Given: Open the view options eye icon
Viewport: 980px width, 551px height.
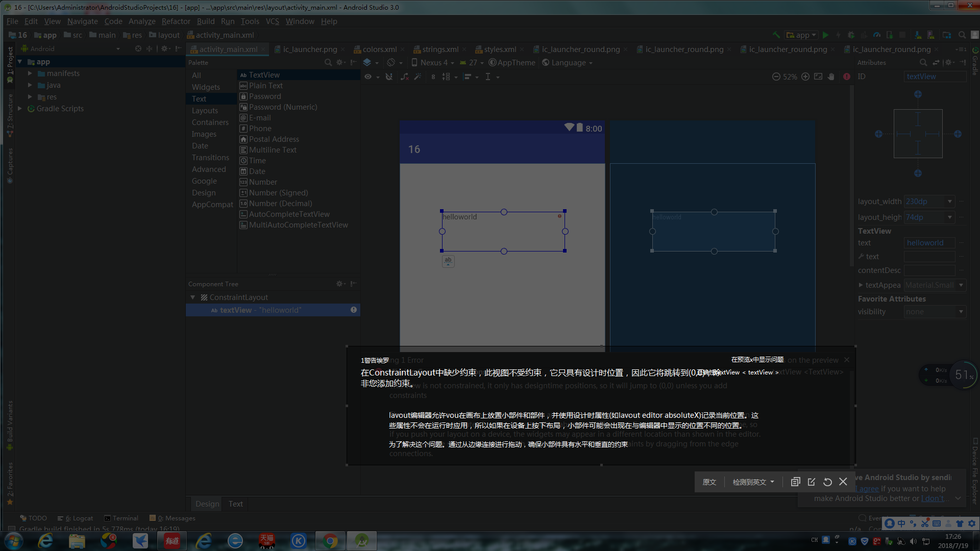Looking at the screenshot, I should [368, 77].
